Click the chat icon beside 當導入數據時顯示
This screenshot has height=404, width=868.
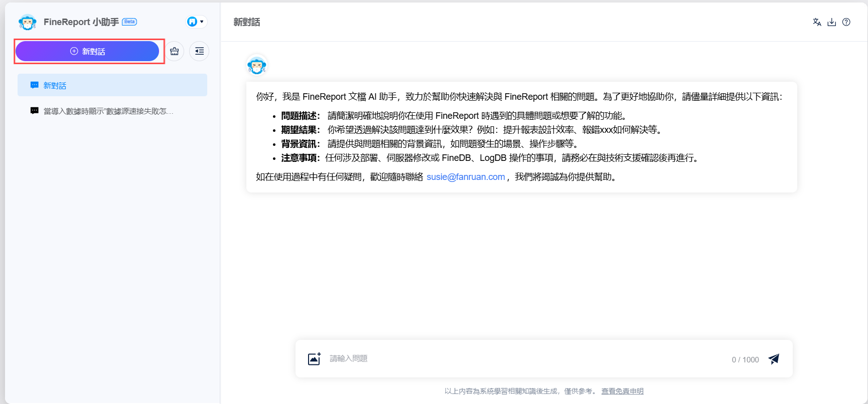pyautogui.click(x=35, y=111)
